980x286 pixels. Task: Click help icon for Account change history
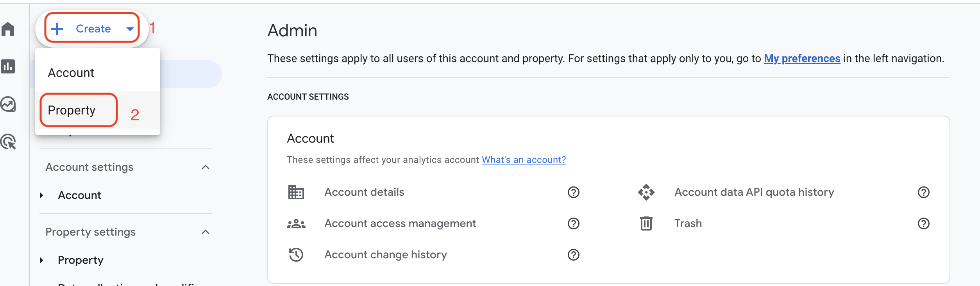(573, 255)
